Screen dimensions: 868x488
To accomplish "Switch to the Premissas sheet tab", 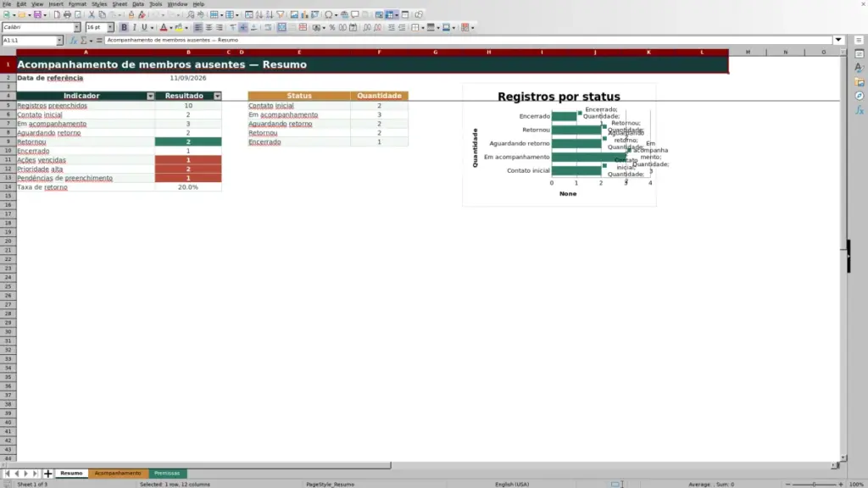I will (167, 473).
